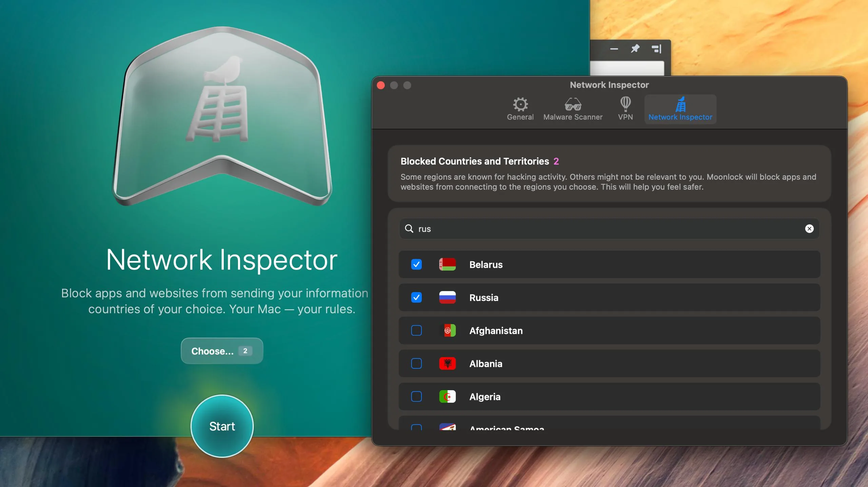
Task: Switch to the Malware Scanner tab
Action: coord(573,109)
